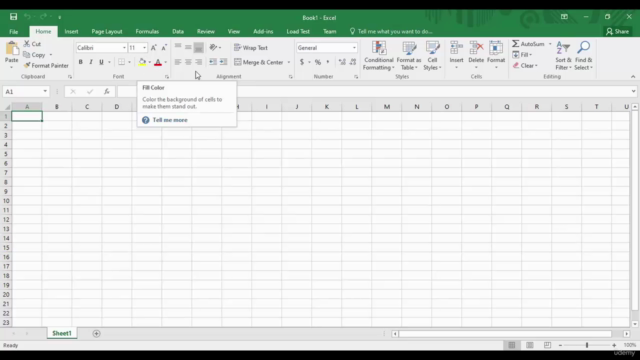Apply Comma Style format
The height and width of the screenshot is (360, 640).
[x=328, y=62]
